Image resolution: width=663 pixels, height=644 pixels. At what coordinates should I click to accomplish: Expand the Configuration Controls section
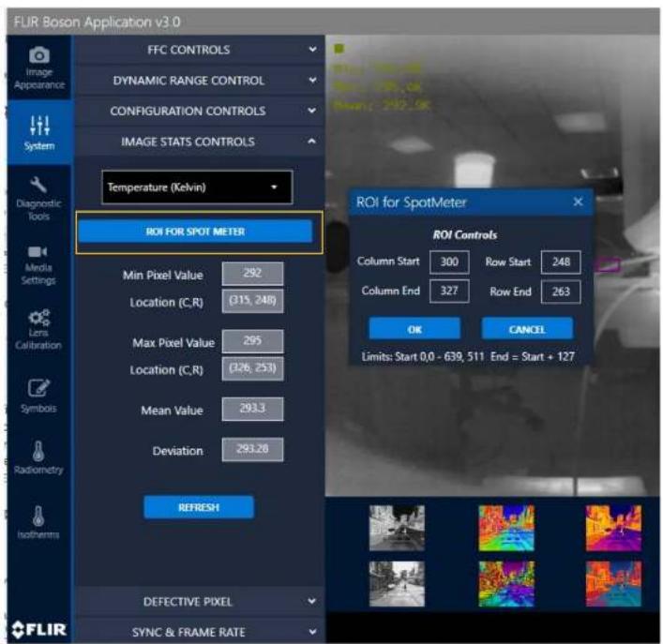200,111
